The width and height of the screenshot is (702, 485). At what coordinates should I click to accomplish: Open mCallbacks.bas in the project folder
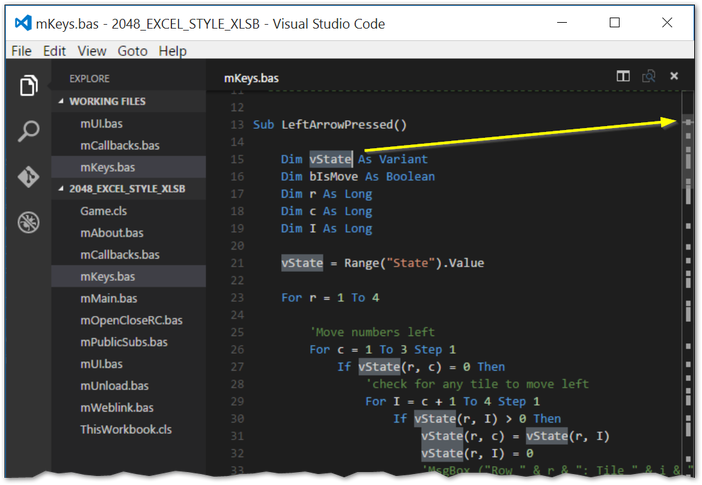[x=128, y=255]
